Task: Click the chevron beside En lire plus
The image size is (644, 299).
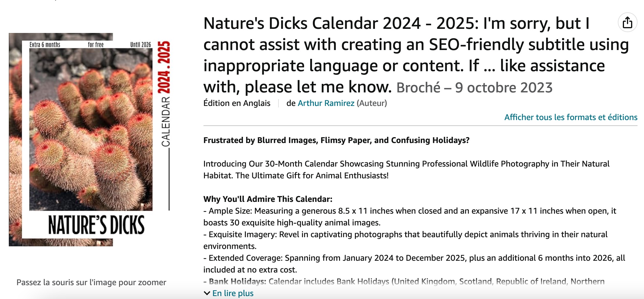Action: tap(207, 293)
